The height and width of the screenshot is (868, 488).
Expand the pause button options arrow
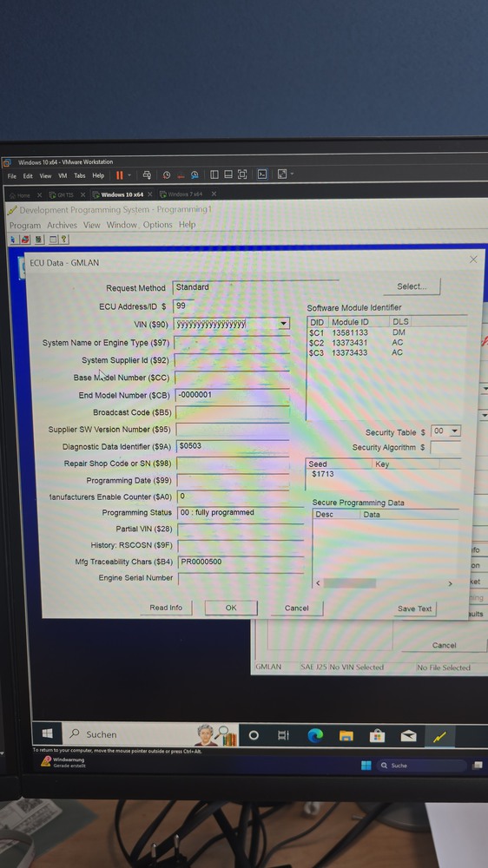[x=129, y=175]
